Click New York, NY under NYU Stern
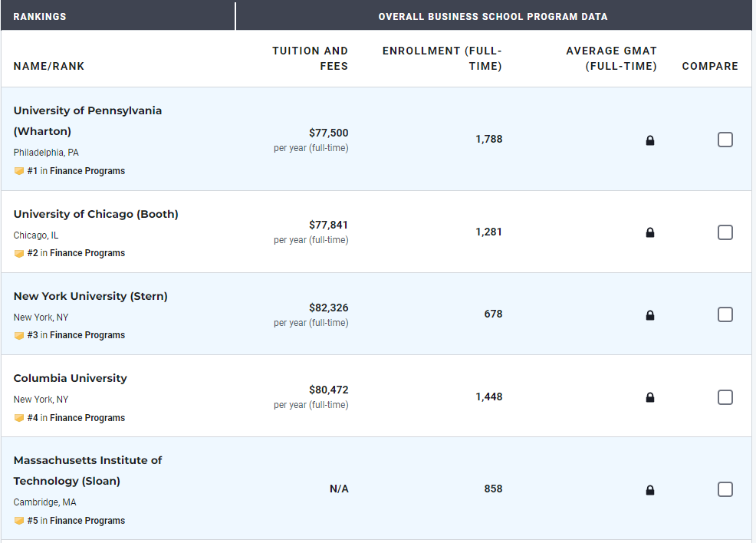The height and width of the screenshot is (543, 756). 41,318
